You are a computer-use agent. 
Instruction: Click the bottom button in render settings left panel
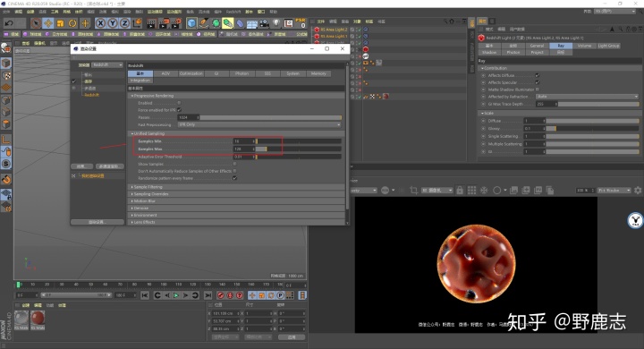point(97,222)
